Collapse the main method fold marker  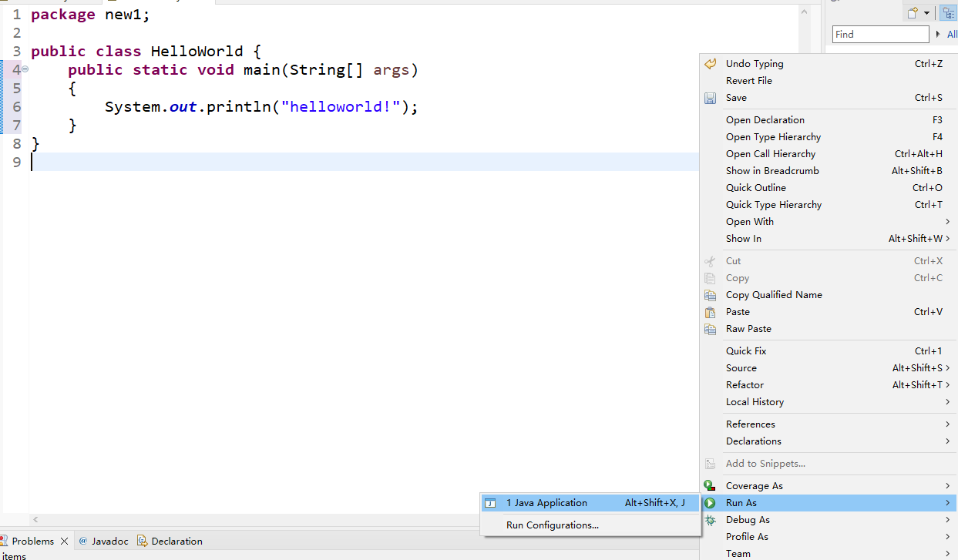point(25,69)
